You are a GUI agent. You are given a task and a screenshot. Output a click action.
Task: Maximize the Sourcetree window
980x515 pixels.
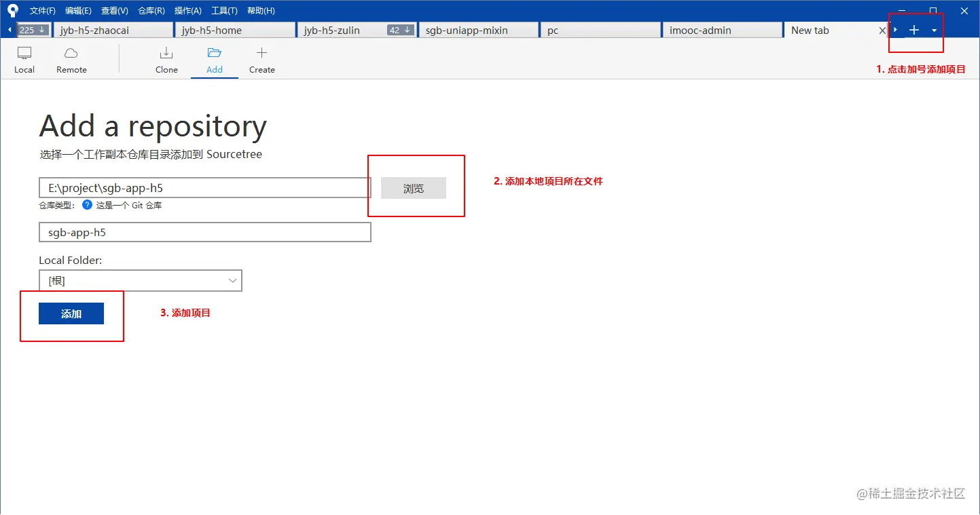coord(933,10)
